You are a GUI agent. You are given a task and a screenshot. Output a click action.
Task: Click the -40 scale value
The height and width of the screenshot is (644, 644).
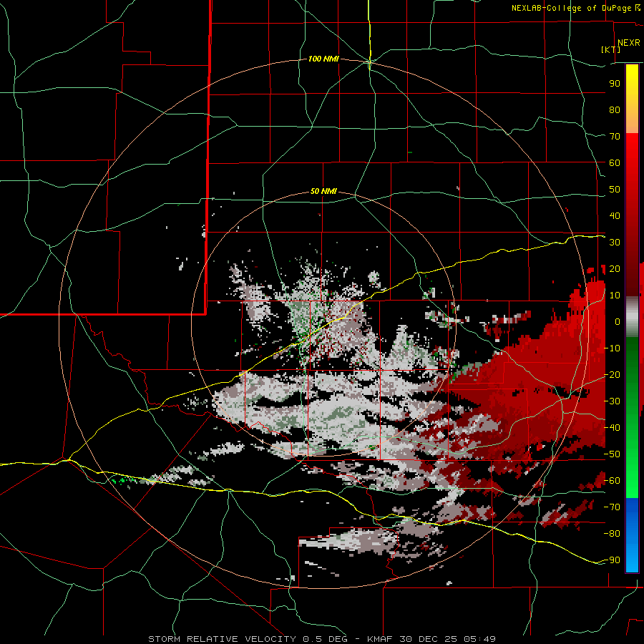coord(612,428)
